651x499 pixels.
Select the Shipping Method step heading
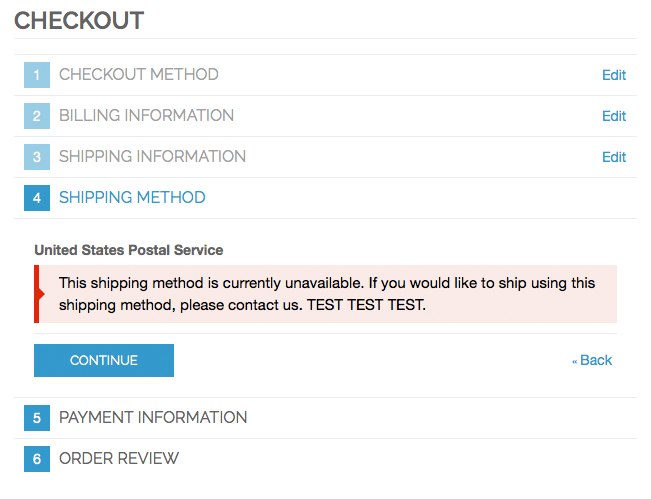tap(132, 198)
